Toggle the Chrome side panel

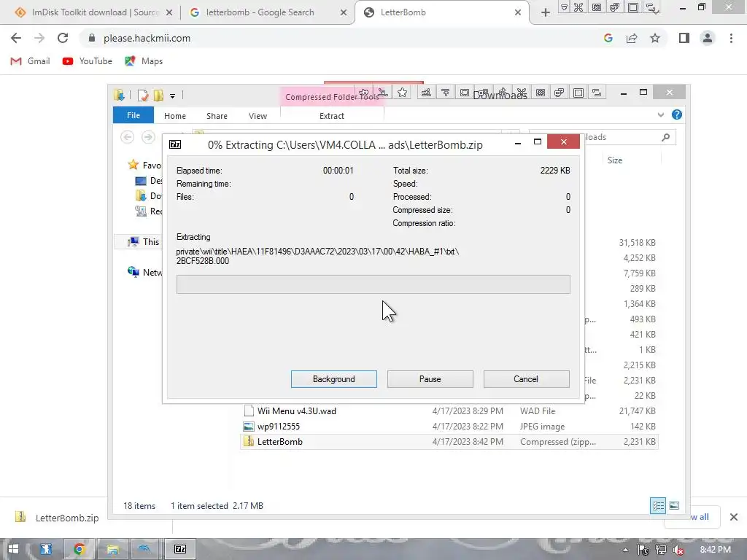point(684,38)
